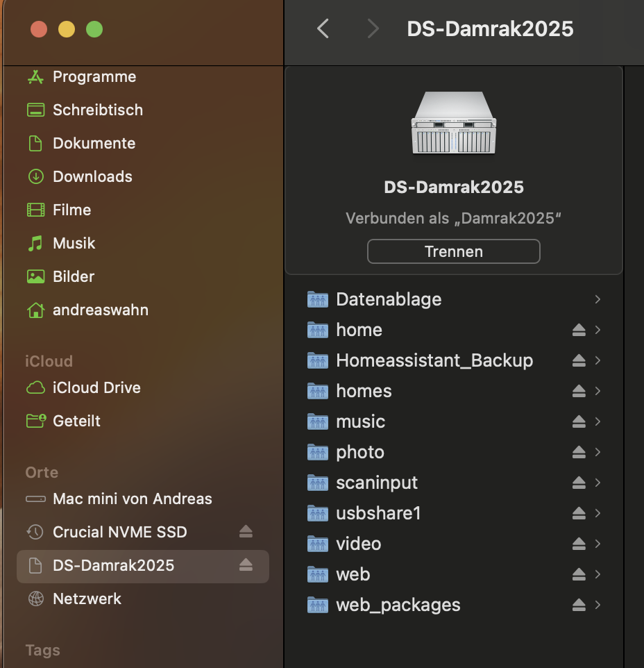Select Crucial NVME SSD in sidebar

142,532
